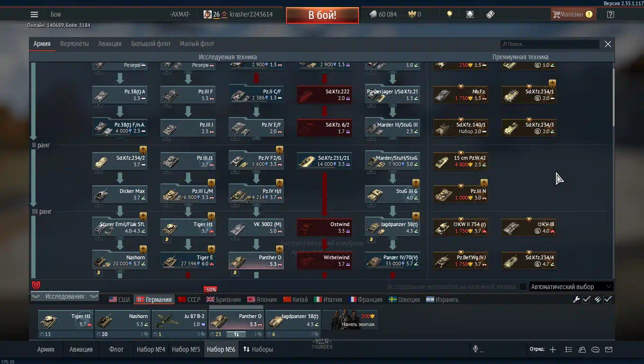Click the krasher2243614 player name
Viewport: 644px width, 364px height.
(251, 14)
